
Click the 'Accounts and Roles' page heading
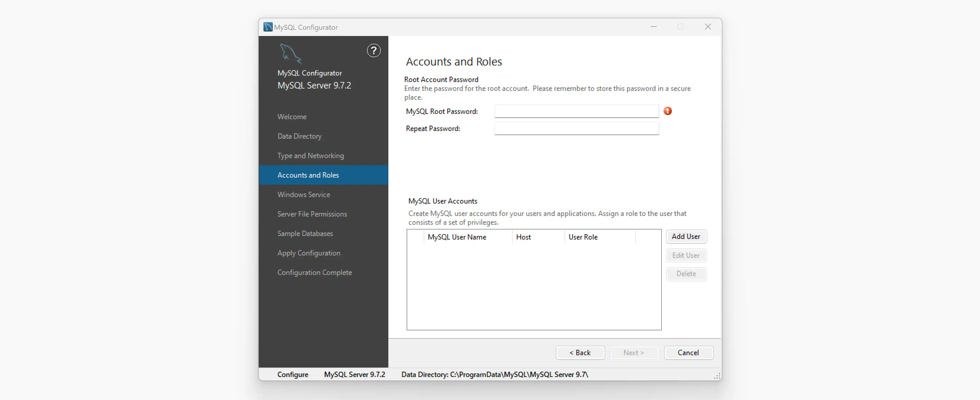(454, 62)
